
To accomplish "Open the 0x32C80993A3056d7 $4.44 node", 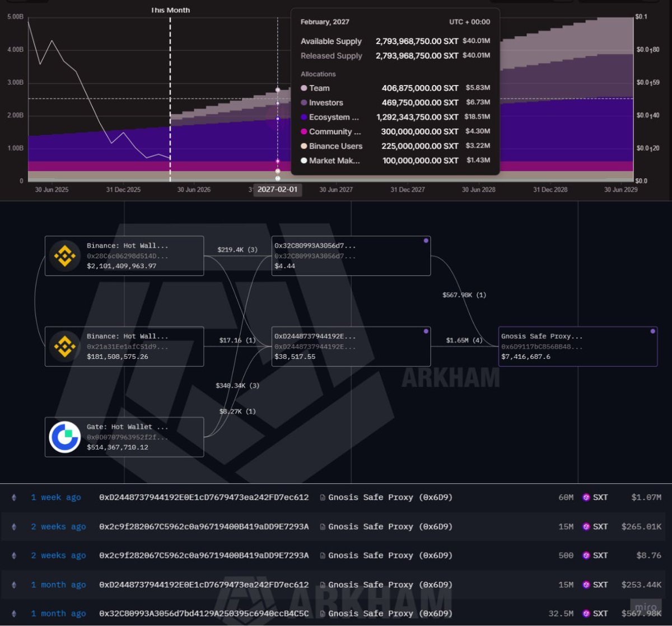I will click(x=351, y=256).
